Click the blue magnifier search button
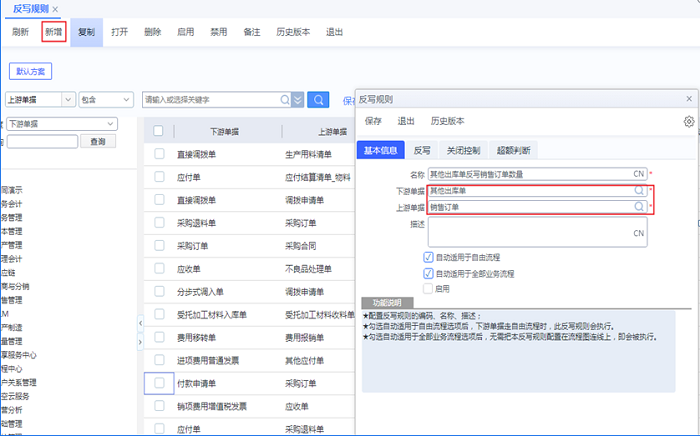The image size is (700, 436). click(x=318, y=99)
